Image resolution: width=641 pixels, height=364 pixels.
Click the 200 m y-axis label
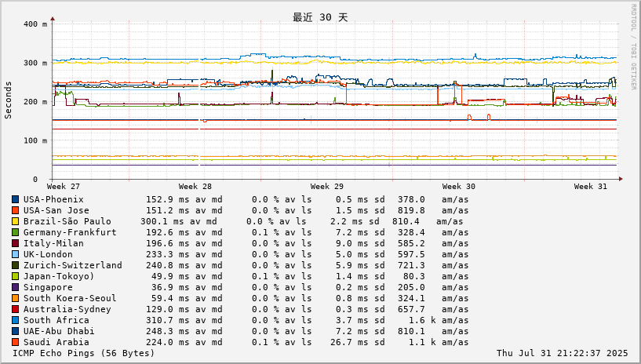tap(35, 102)
